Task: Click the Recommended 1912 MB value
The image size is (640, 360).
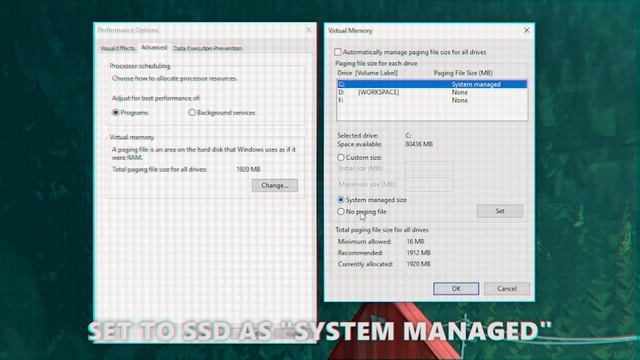Action: coord(418,253)
